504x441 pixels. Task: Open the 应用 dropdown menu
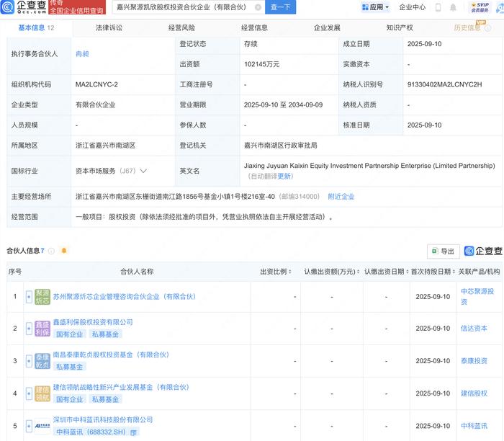tap(374, 8)
